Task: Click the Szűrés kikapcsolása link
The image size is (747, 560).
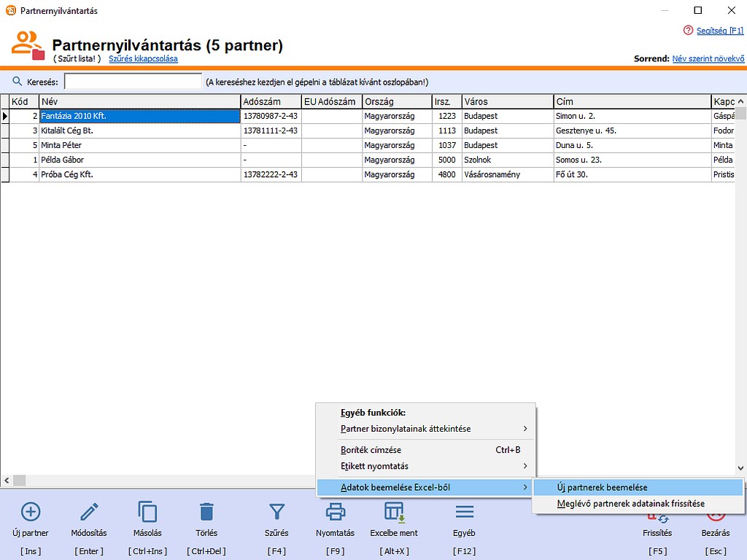Action: point(143,58)
